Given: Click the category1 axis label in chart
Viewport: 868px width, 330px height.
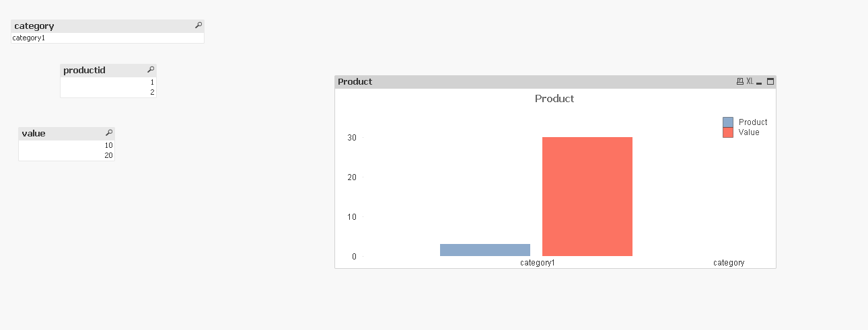Looking at the screenshot, I should [537, 263].
